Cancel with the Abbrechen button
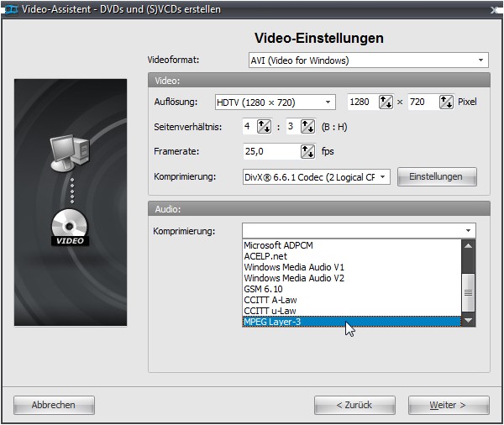 (54, 405)
